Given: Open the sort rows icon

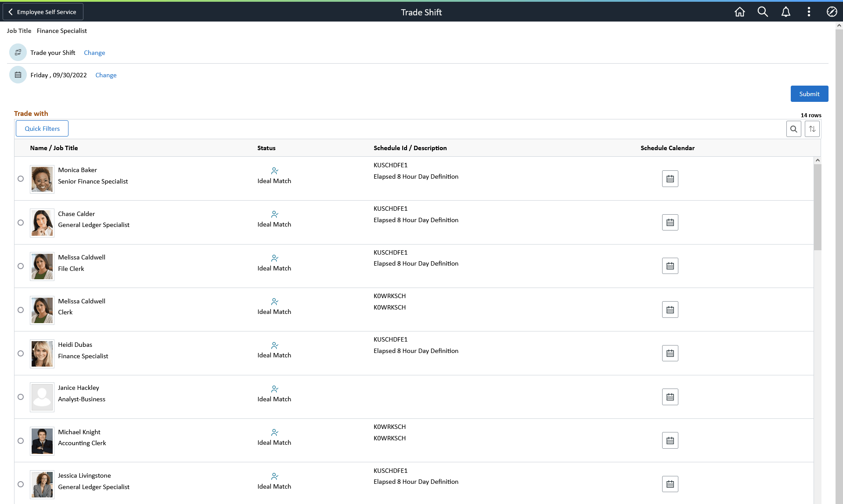Looking at the screenshot, I should (x=812, y=129).
